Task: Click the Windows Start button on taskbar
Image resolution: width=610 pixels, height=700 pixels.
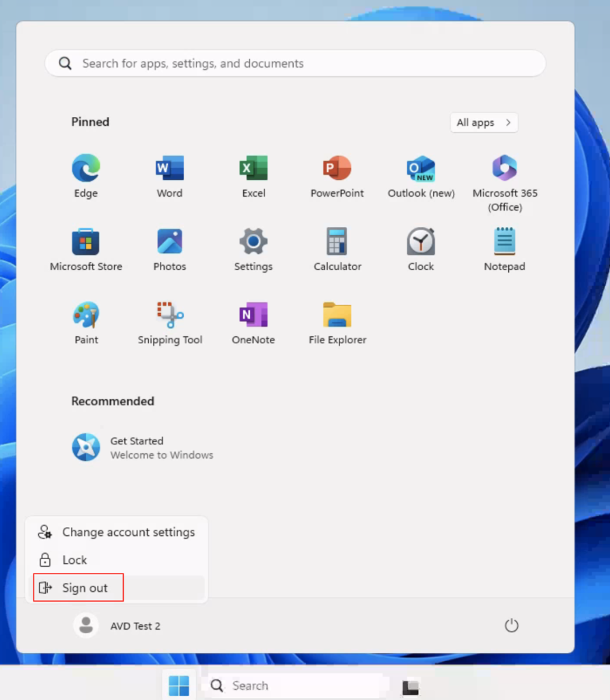Action: click(x=179, y=685)
